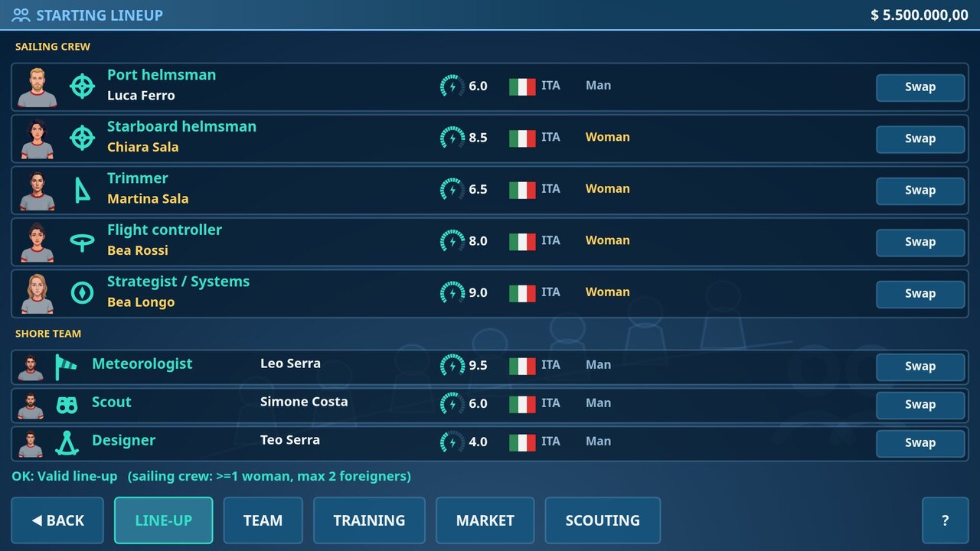Click the name Teo Serra
The height and width of the screenshot is (551, 980).
[x=290, y=440]
